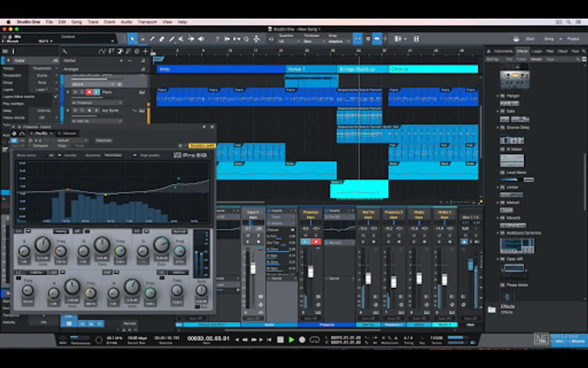Open the Timebase Bars dropdown
Viewport: 588px width, 368px height.
click(312, 41)
